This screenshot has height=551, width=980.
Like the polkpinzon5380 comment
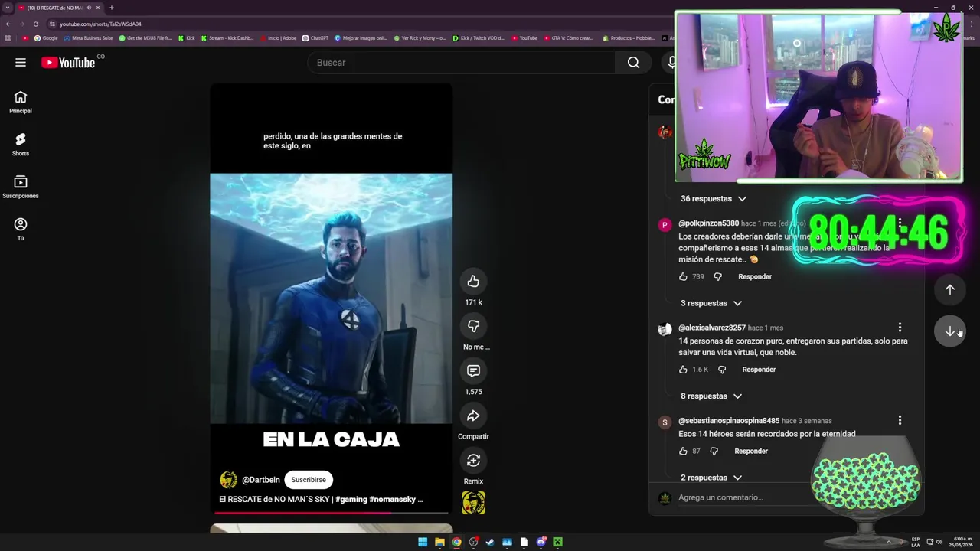(683, 276)
